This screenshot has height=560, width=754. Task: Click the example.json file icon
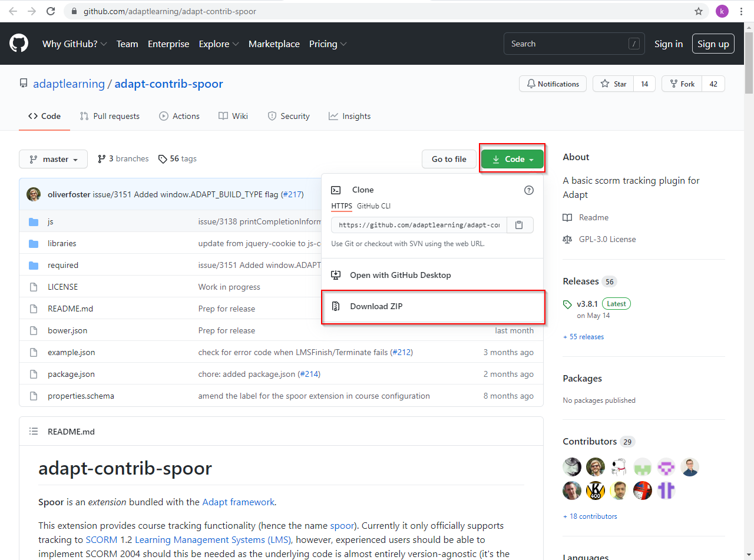point(34,352)
